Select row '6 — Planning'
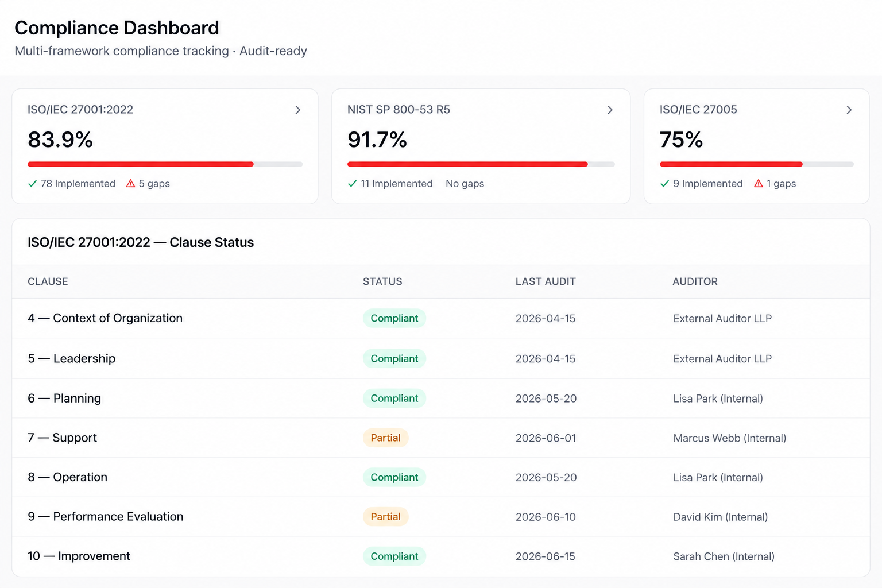This screenshot has width=882, height=588. pos(441,398)
